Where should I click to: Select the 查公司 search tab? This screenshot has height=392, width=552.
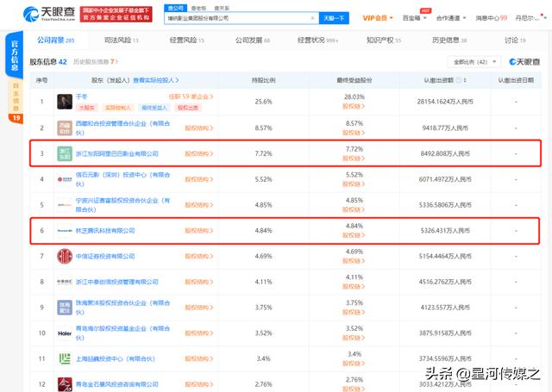click(175, 8)
